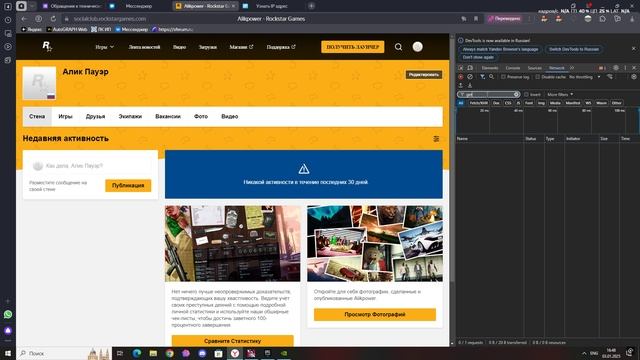Image resolution: width=640 pixels, height=360 pixels.
Task: Open the Фото profile tab
Action: tap(201, 116)
